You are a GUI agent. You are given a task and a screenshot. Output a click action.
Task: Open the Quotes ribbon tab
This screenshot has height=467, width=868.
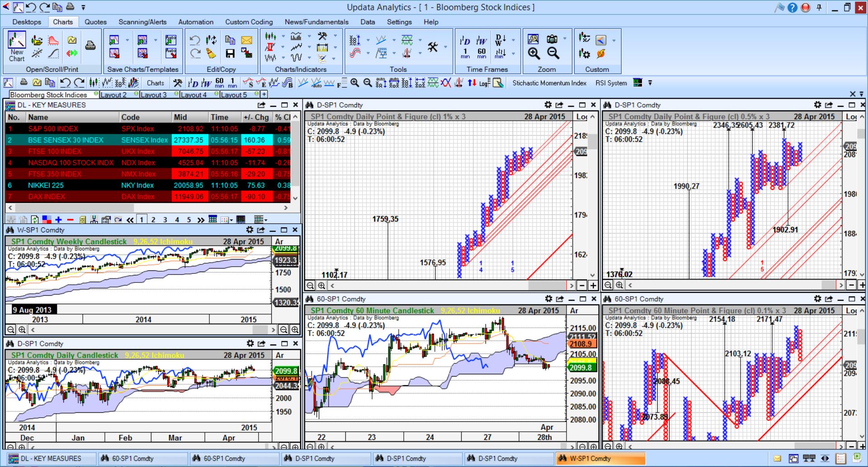coord(95,22)
